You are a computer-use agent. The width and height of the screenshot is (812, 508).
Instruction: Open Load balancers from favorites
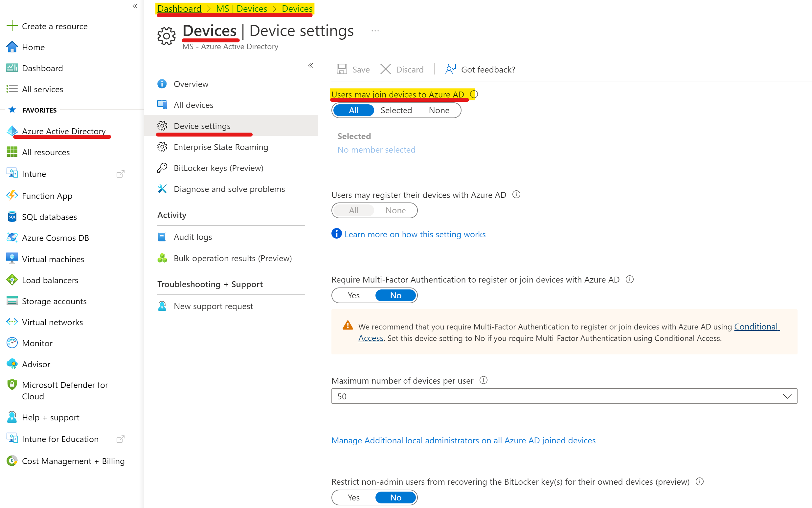click(x=50, y=280)
